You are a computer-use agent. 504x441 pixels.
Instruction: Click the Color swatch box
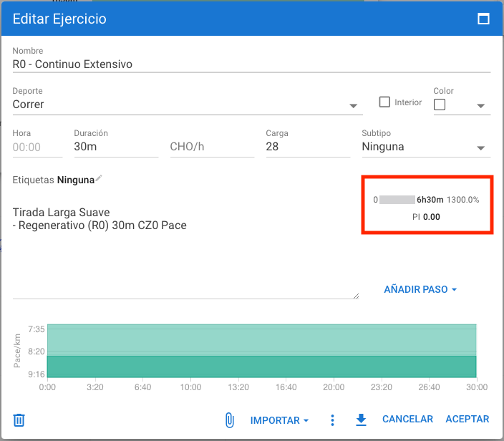[x=440, y=105]
